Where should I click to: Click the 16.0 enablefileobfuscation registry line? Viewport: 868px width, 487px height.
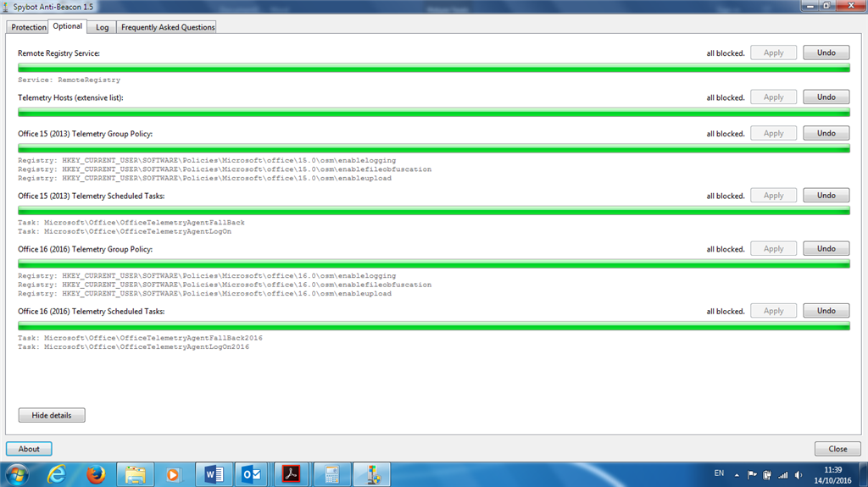tap(225, 285)
